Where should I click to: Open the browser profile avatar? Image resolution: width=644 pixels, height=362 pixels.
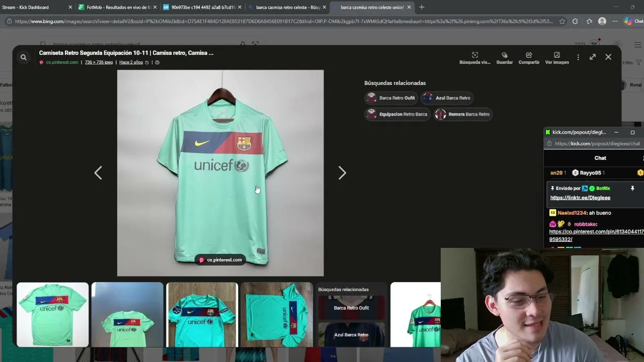602,22
